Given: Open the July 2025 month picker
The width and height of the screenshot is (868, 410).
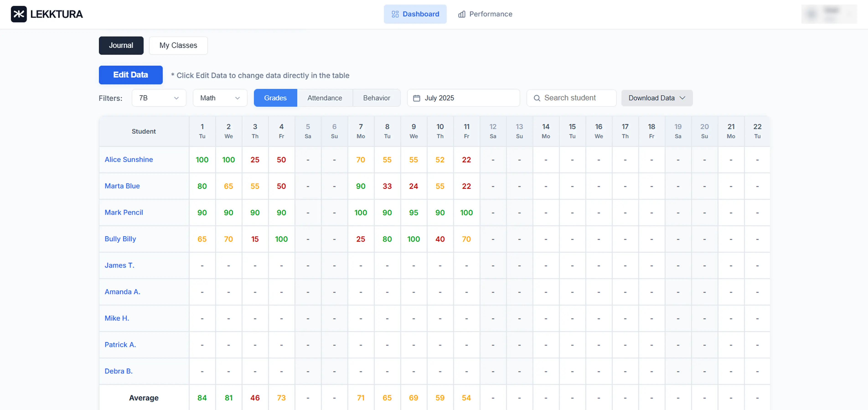Looking at the screenshot, I should pos(463,98).
